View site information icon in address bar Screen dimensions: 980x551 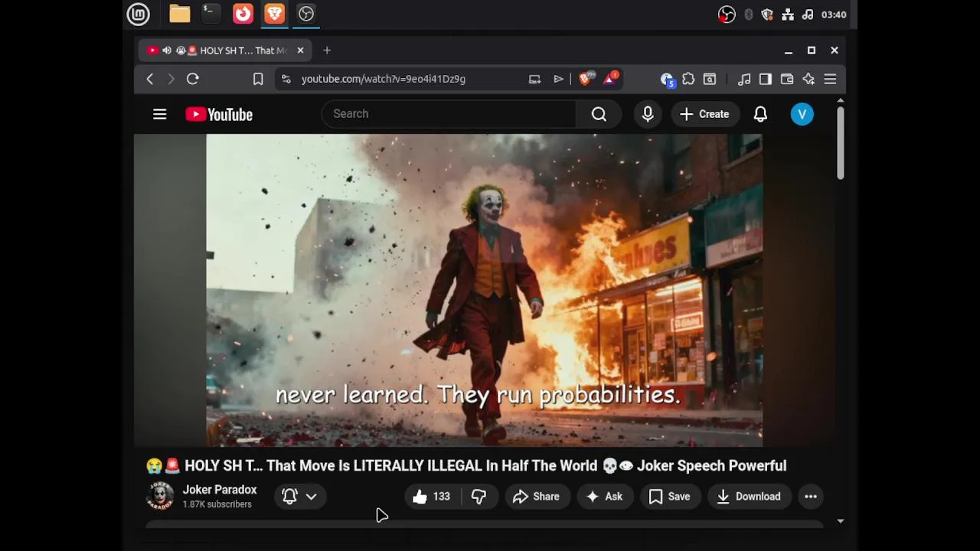[x=286, y=79]
